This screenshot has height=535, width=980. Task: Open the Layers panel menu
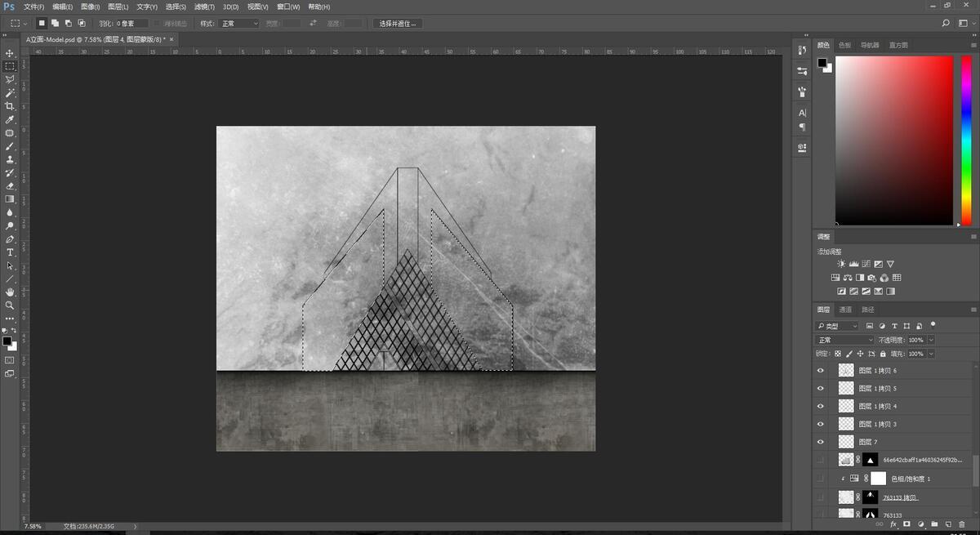pyautogui.click(x=973, y=310)
